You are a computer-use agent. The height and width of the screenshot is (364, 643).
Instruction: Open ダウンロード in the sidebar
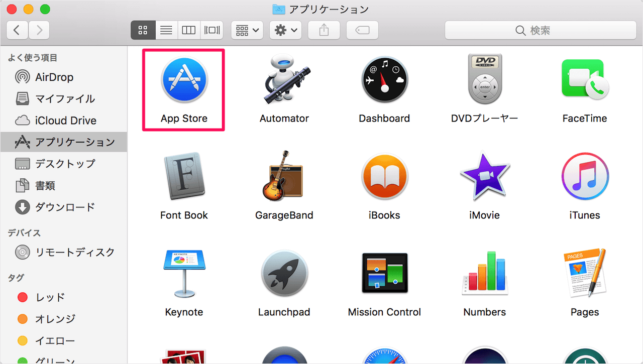[x=63, y=207]
